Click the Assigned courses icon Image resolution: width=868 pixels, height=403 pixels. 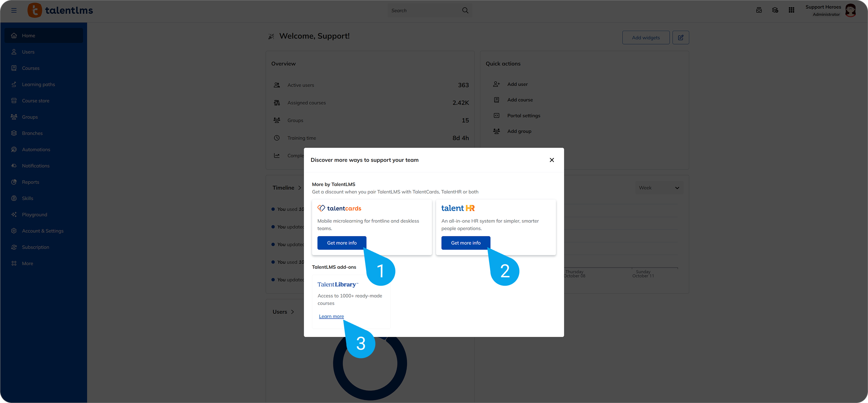[x=277, y=103]
